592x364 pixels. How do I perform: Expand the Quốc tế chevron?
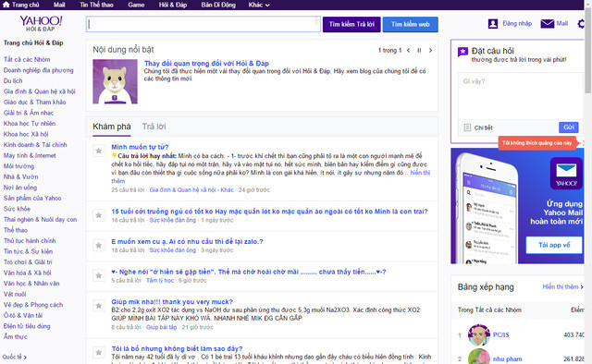click(x=25, y=357)
